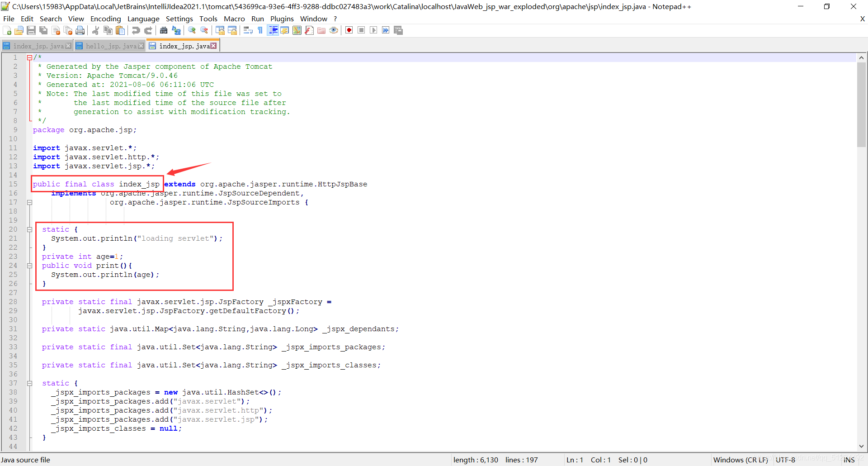The image size is (868, 466).
Task: Start macro recording with the red dot
Action: pyautogui.click(x=349, y=30)
